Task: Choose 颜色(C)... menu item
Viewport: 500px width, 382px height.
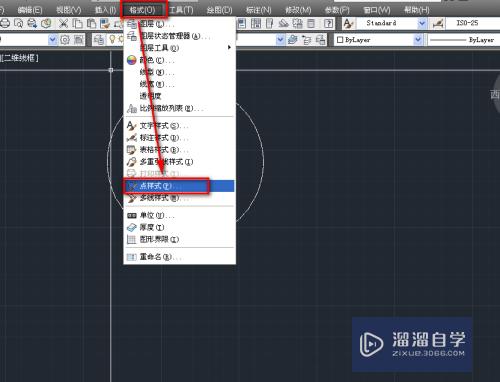Action: (180, 60)
